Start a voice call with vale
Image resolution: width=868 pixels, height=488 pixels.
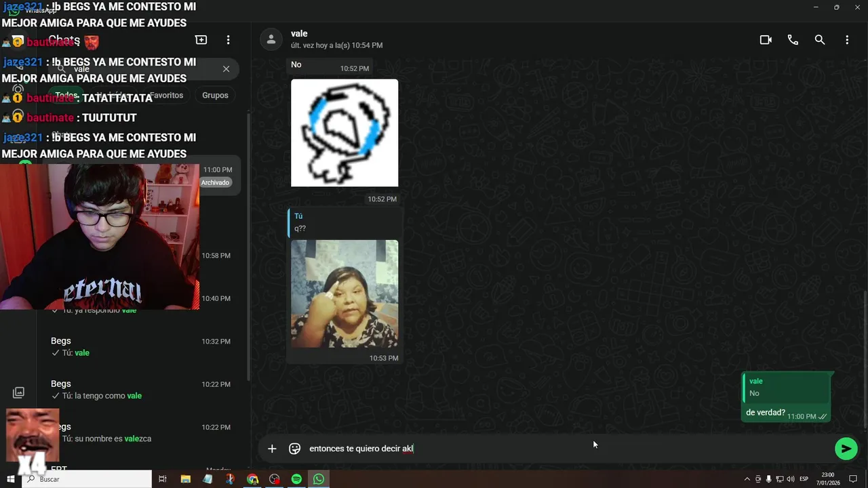point(793,40)
